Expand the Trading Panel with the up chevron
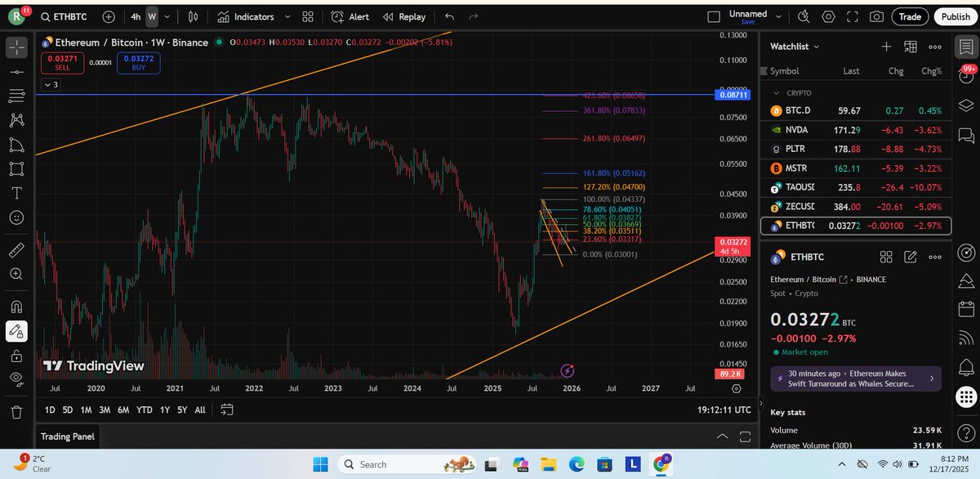Viewport: 980px width, 479px height. (x=720, y=436)
